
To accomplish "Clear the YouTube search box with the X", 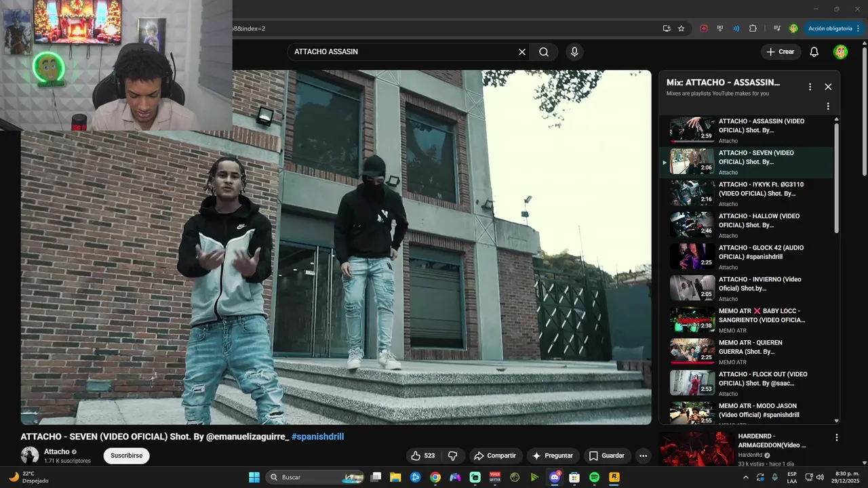I will [522, 52].
